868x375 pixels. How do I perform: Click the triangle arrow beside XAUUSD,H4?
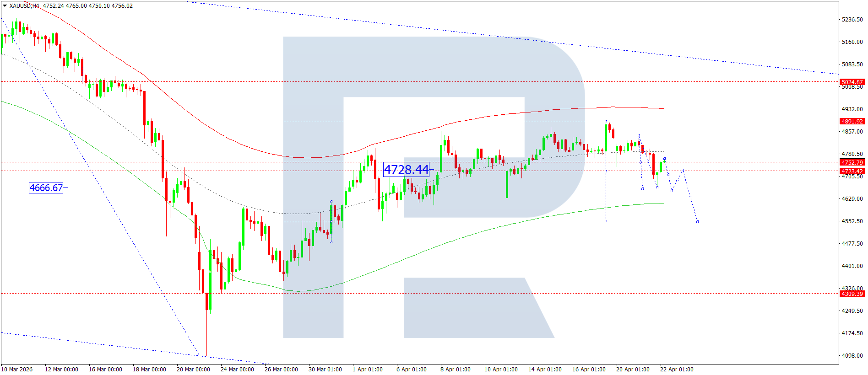[5, 6]
